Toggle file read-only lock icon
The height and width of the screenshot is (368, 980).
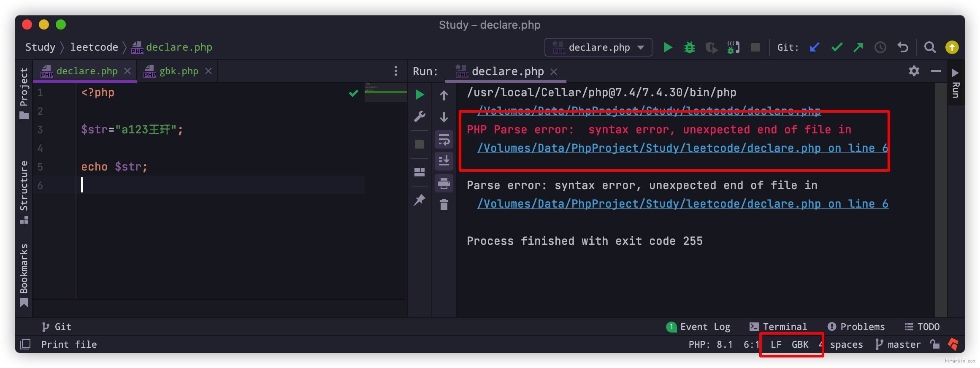tap(935, 344)
